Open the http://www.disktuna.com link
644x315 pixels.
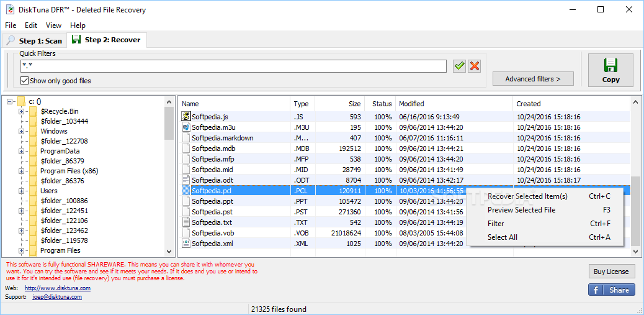(x=58, y=288)
